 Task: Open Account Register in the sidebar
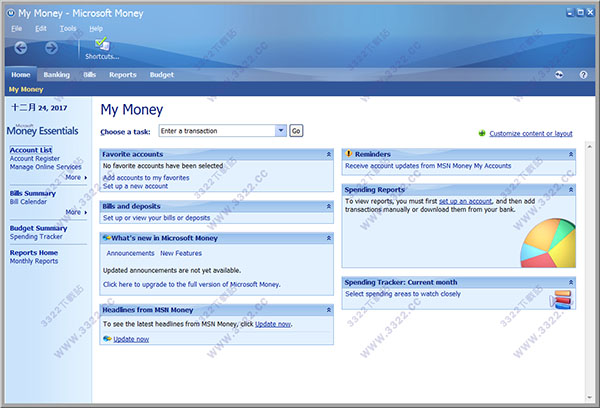(35, 158)
